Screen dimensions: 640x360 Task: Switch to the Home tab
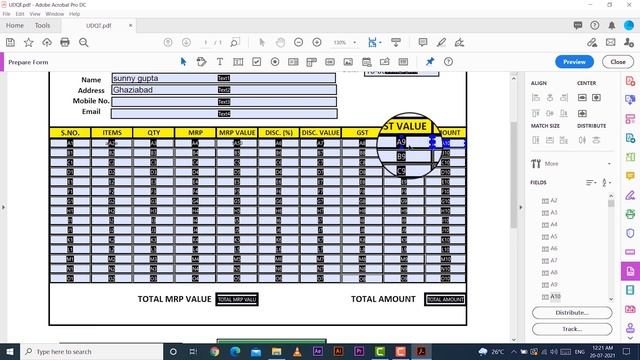[x=15, y=25]
